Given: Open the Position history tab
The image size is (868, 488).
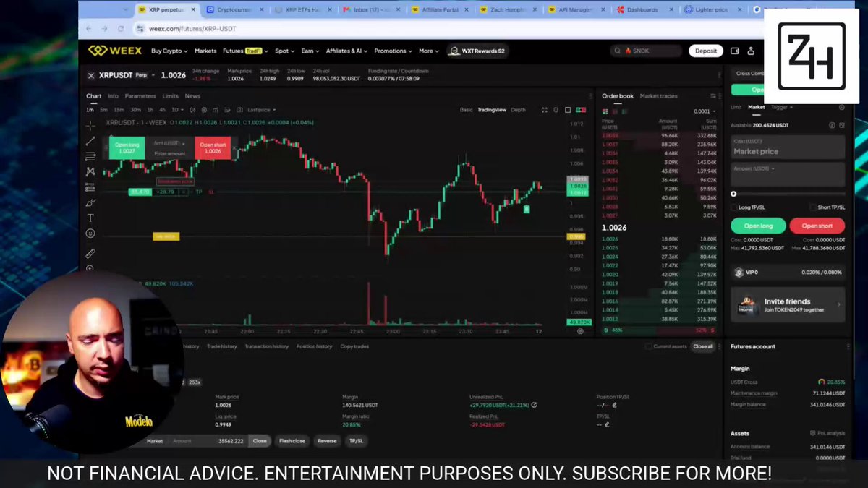Looking at the screenshot, I should (x=314, y=346).
